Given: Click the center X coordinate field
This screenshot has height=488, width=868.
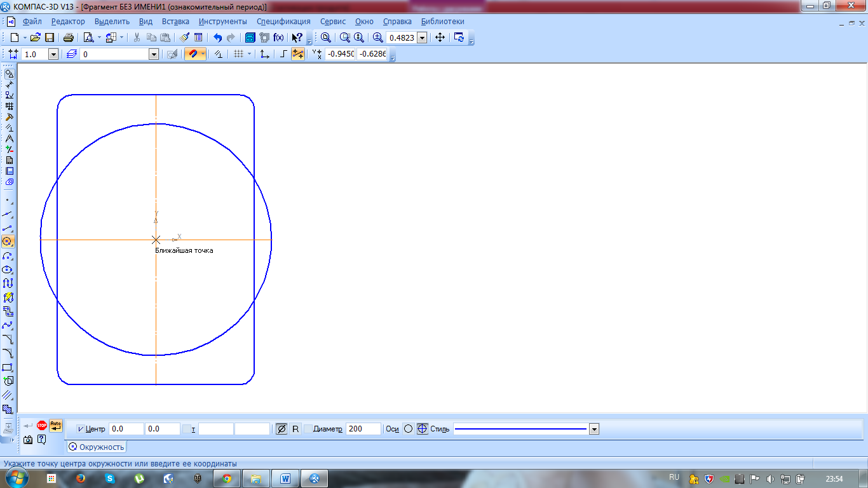Looking at the screenshot, I should pyautogui.click(x=126, y=429).
